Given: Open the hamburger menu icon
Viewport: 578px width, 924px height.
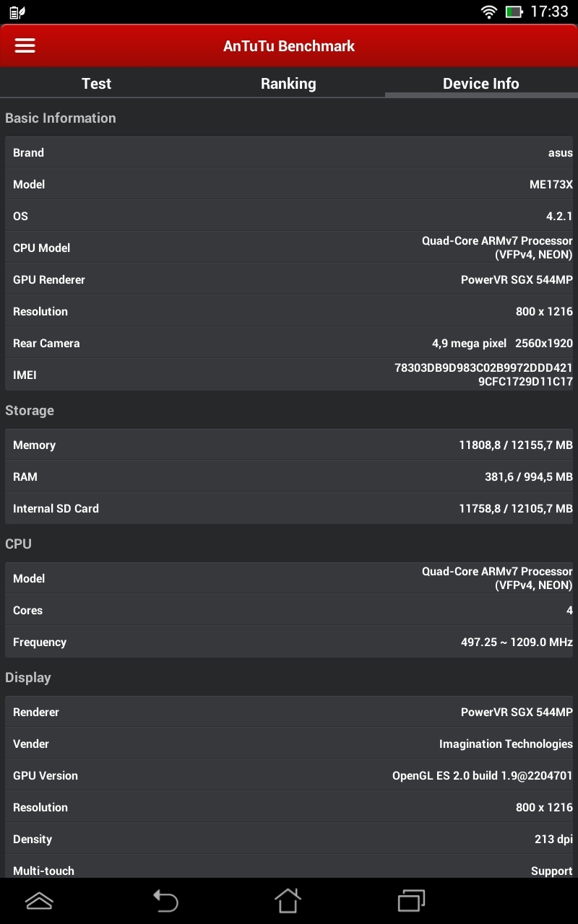Looking at the screenshot, I should coord(25,45).
